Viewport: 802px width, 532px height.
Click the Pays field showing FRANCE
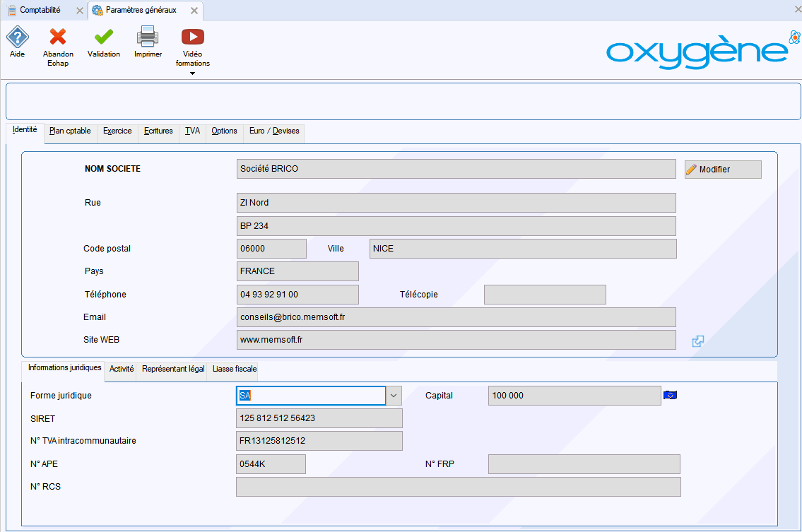(x=297, y=271)
